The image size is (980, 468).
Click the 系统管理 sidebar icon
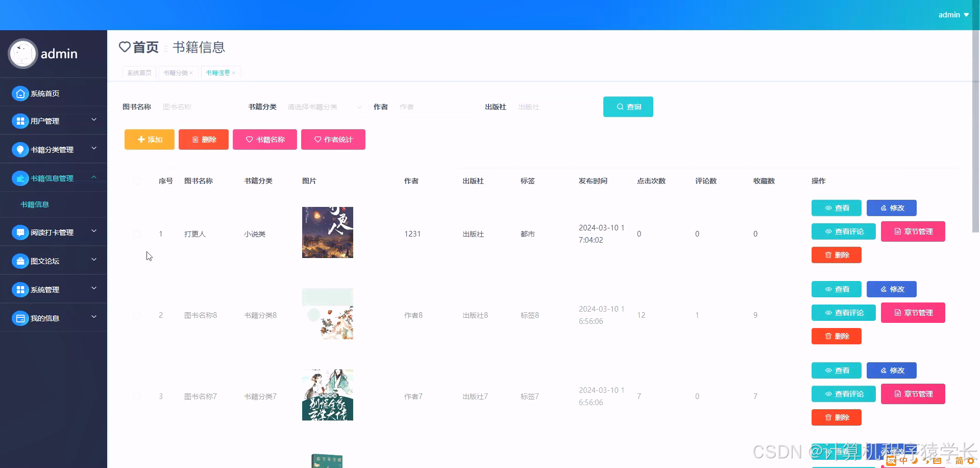tap(20, 290)
